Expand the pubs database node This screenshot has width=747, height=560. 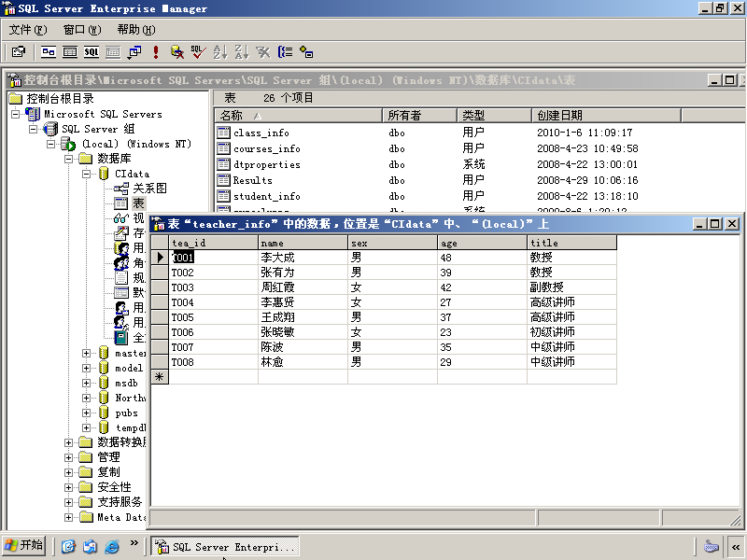click(86, 413)
